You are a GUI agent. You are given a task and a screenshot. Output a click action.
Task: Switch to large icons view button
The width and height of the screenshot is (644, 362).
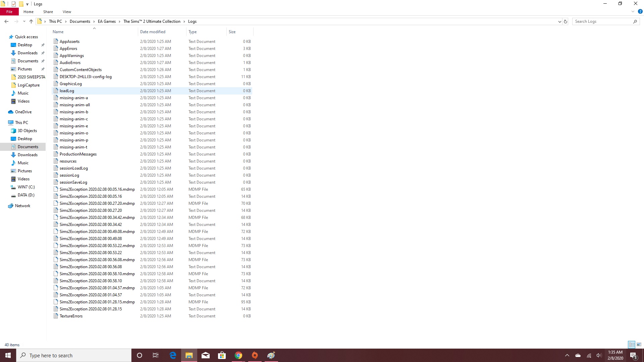(x=639, y=345)
